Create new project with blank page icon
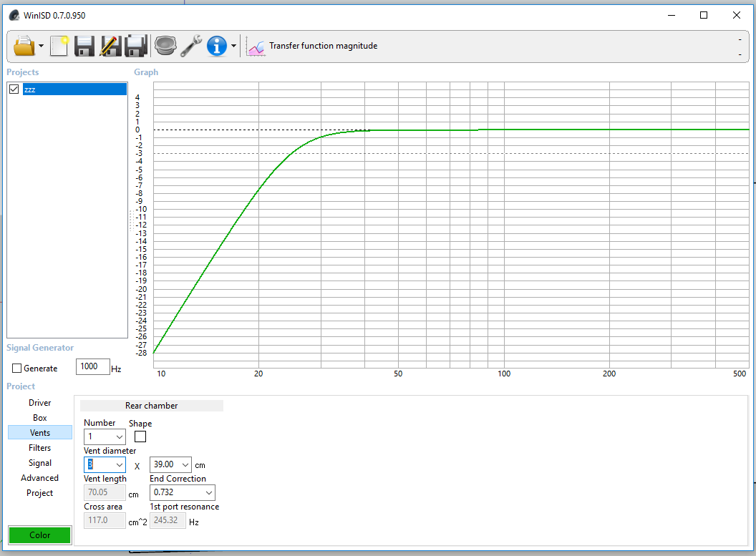756x556 pixels. coord(59,47)
